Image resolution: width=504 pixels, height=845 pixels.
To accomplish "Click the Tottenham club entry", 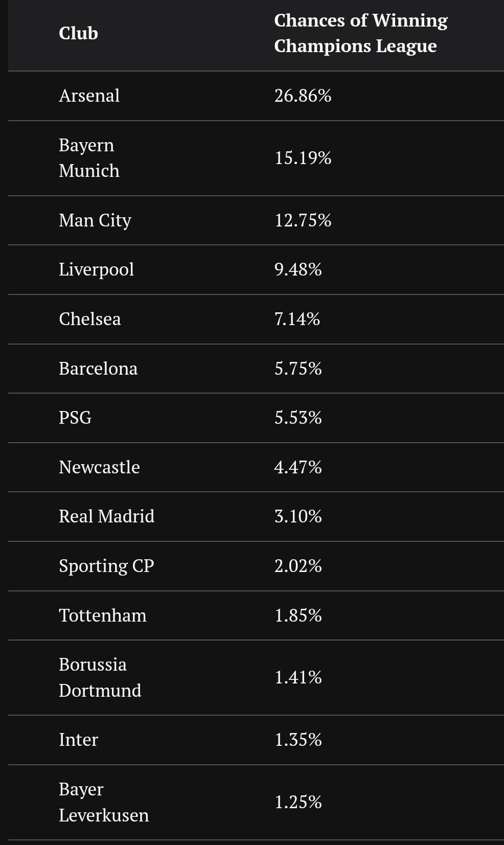I will [x=102, y=615].
